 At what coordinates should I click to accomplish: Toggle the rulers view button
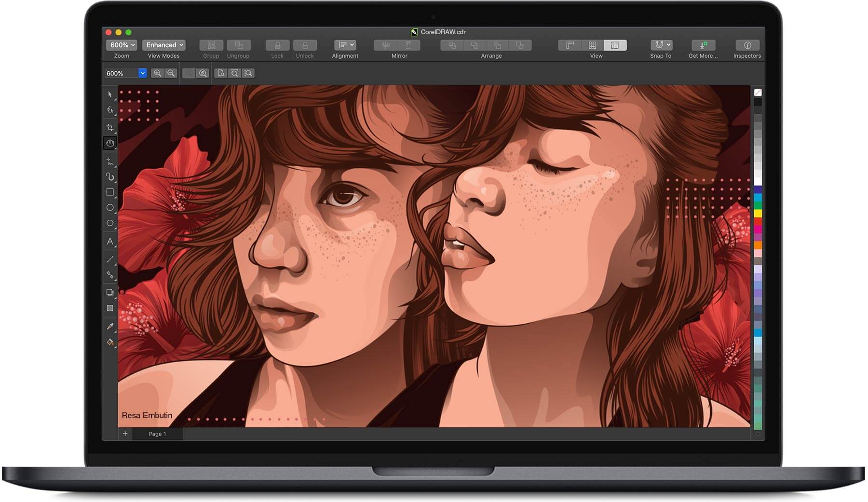[x=570, y=45]
